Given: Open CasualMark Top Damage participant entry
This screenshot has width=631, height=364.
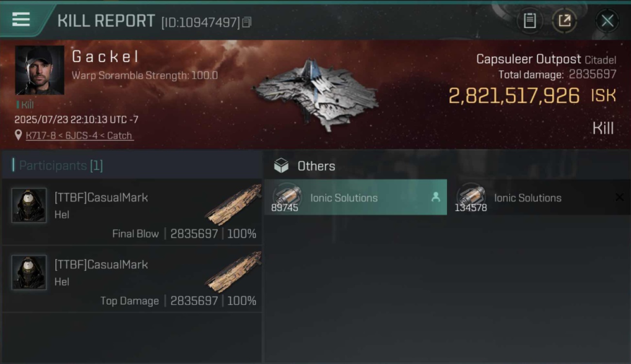Looking at the screenshot, I should [132, 279].
